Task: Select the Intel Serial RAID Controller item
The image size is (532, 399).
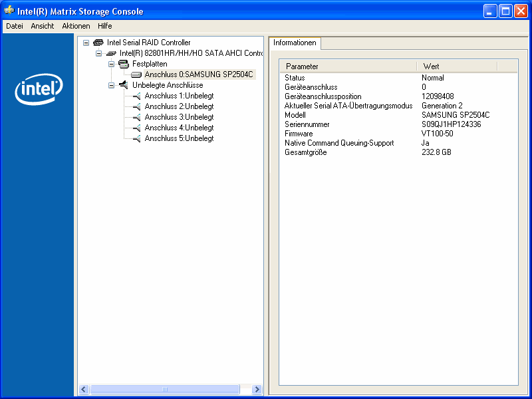Action: [148, 43]
